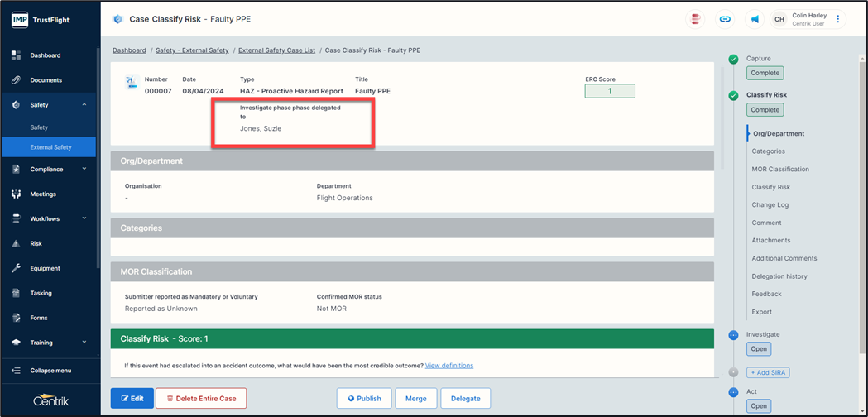The height and width of the screenshot is (417, 868).
Task: Go to Delegation history section
Action: [779, 276]
